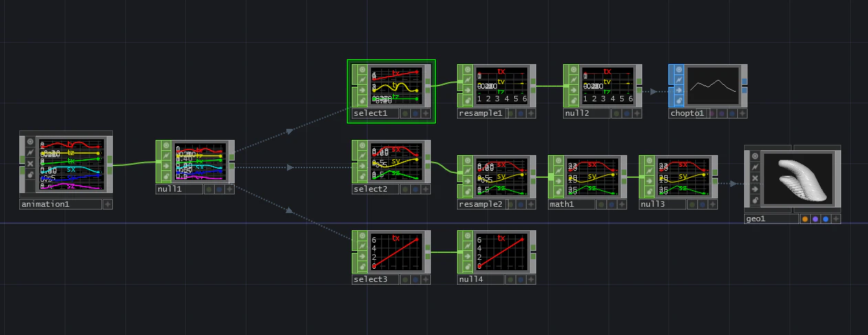
Task: Bypass the null2 node
Action: pos(573,91)
